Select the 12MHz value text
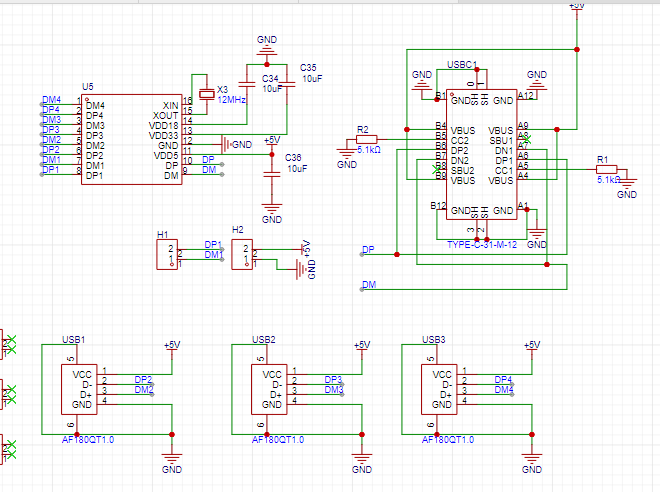Image resolution: width=660 pixels, height=492 pixels. (x=232, y=101)
